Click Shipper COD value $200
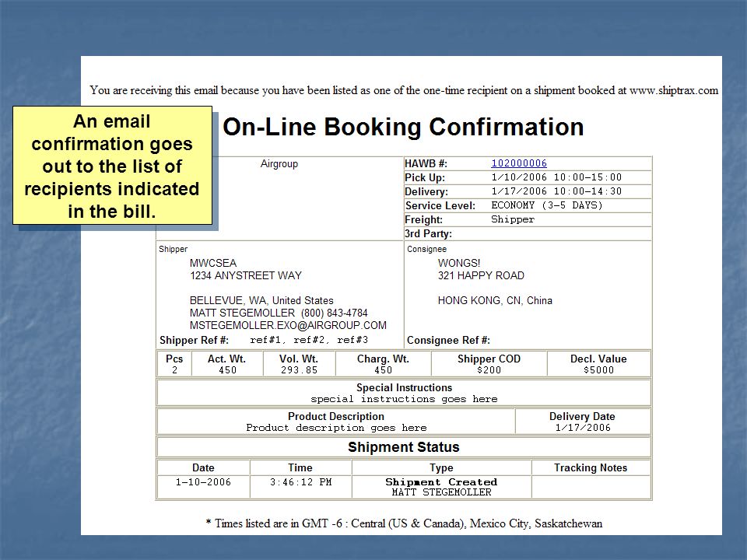 tap(489, 370)
